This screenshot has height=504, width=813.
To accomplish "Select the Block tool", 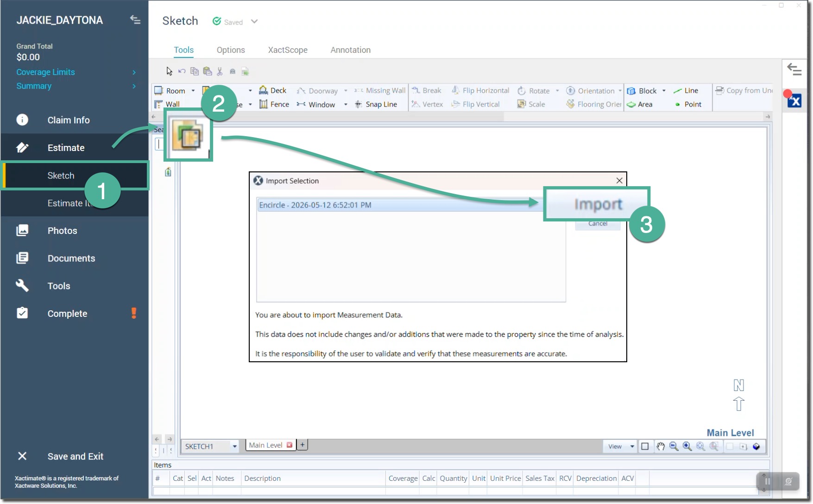I will 642,91.
